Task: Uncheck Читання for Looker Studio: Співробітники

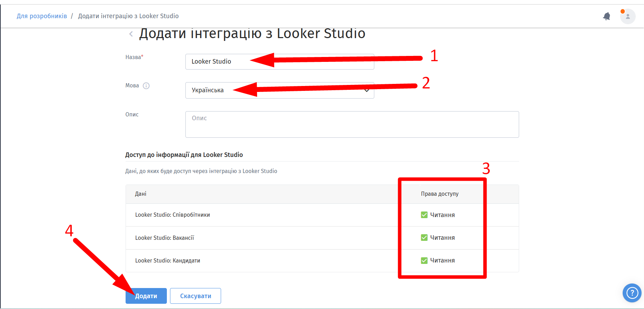Action: coord(424,215)
